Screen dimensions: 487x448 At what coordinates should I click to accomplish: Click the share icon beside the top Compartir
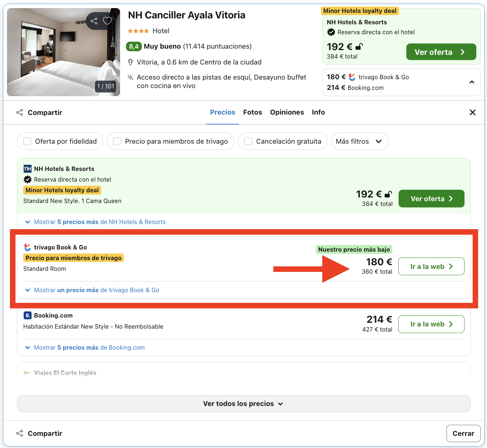click(20, 112)
